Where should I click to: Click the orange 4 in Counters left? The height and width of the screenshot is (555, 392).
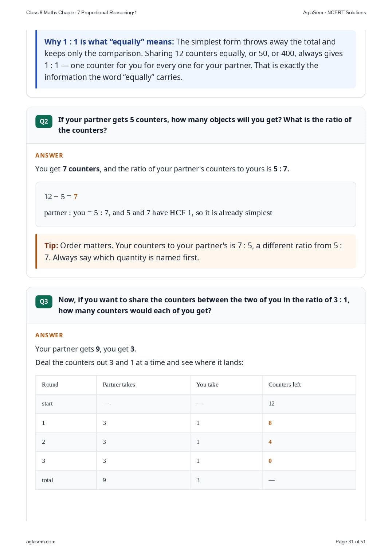(270, 442)
